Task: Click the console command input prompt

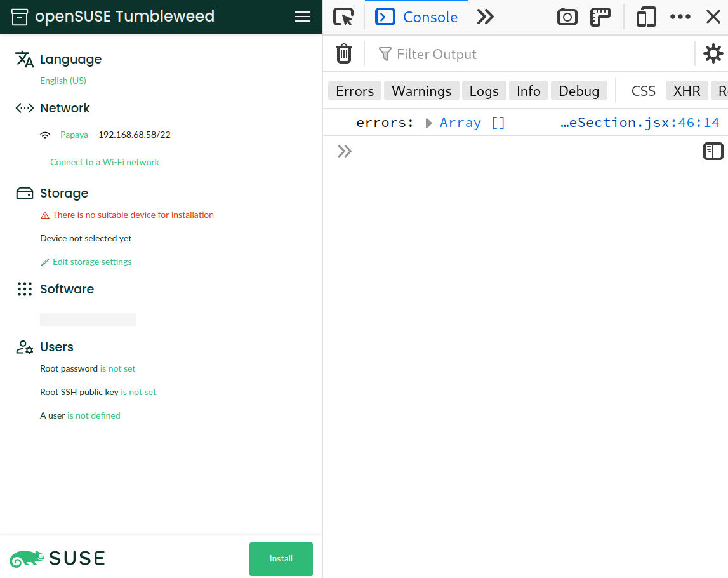Action: coord(520,151)
